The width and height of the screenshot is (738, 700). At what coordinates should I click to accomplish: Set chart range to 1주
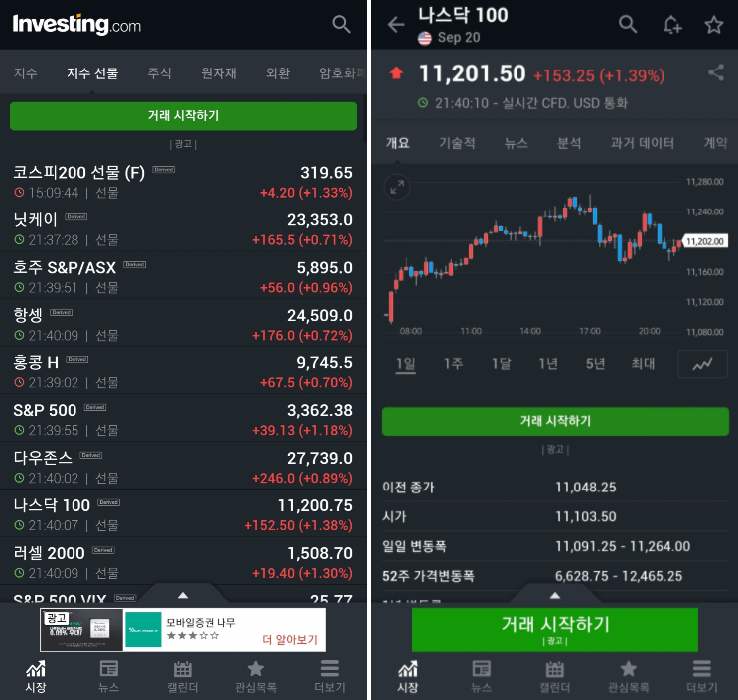pos(453,364)
